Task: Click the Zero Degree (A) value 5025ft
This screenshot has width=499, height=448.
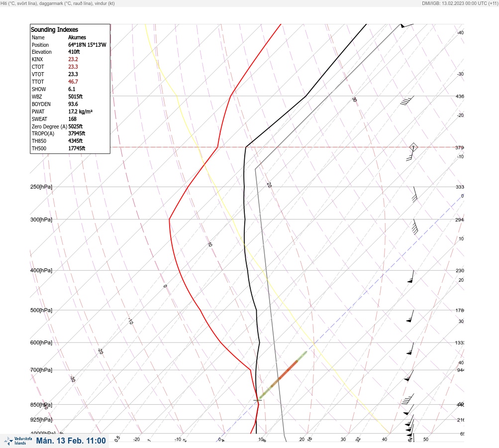Action: click(76, 126)
